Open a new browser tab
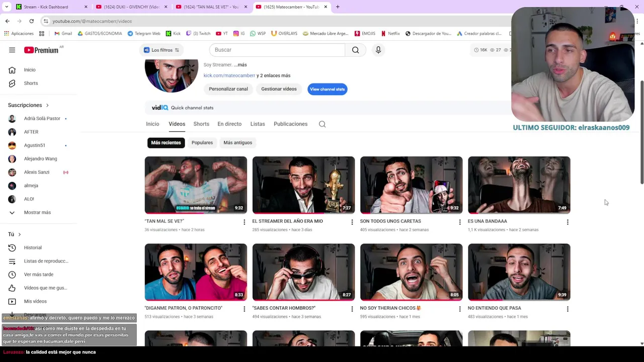 point(338,7)
